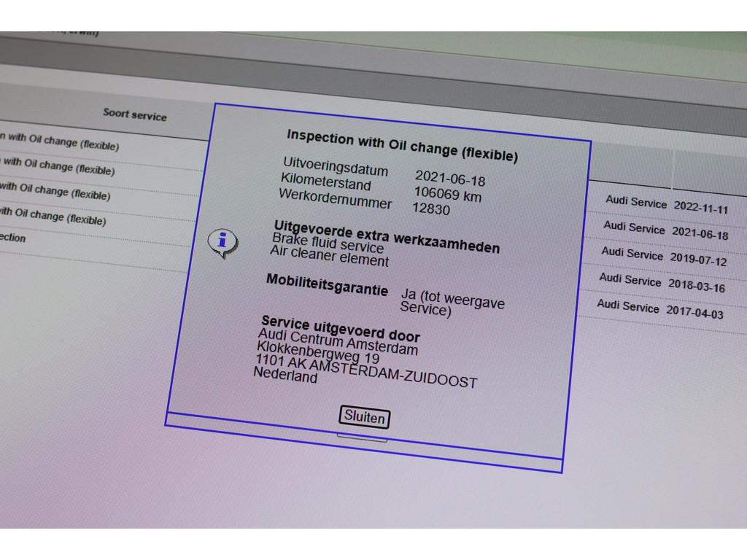Click the Audi Centrum Amsterdam dealer name

click(338, 342)
